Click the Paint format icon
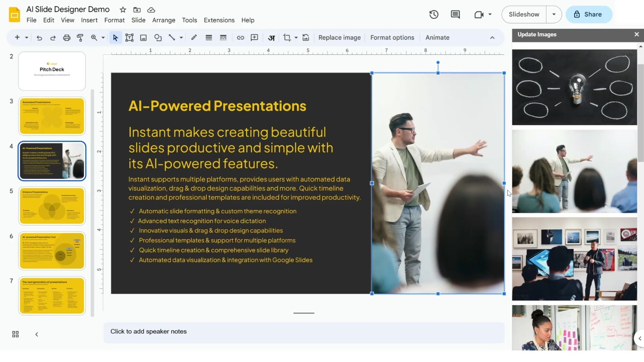 (80, 37)
